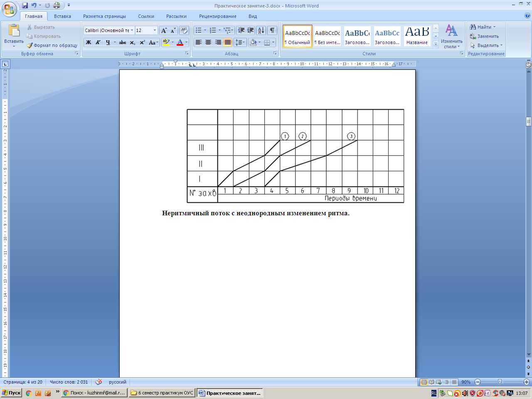Click the spelling check icon in status bar
Viewport: 532px width, 399px height.
[x=99, y=382]
